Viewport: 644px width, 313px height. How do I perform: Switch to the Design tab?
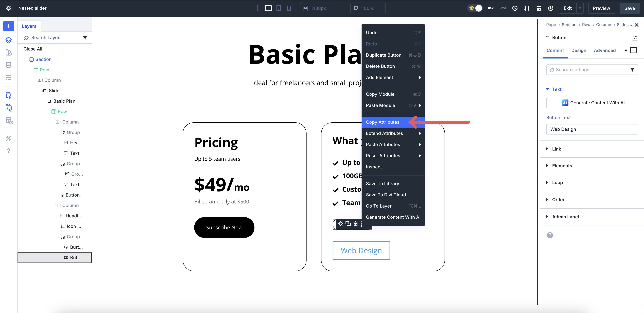coord(579,50)
